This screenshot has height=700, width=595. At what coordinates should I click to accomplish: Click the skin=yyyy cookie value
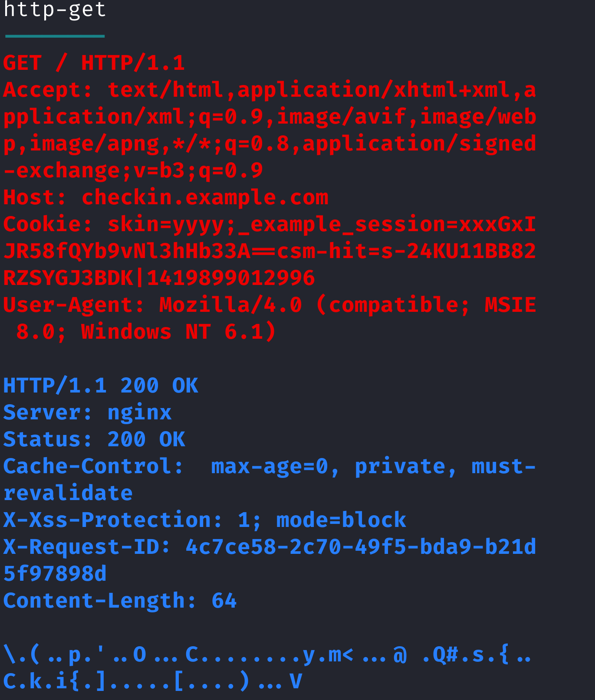pos(166,225)
